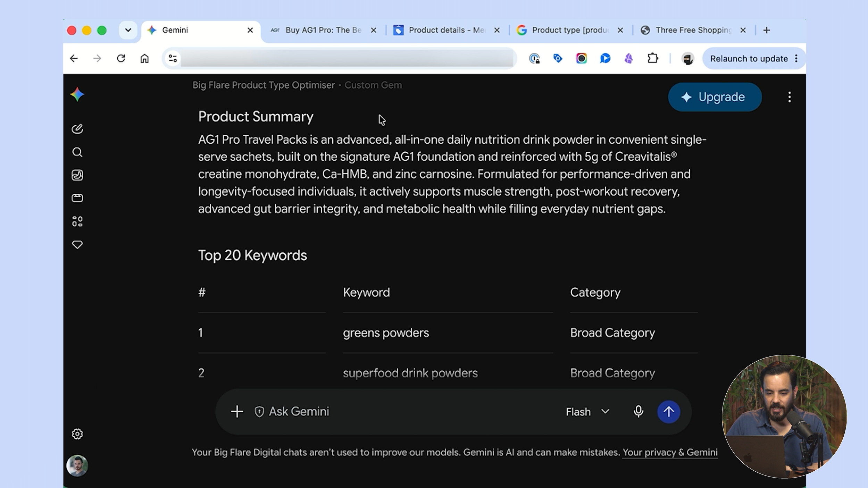868x488 pixels.
Task: Click the Keyword column header
Action: point(366,293)
